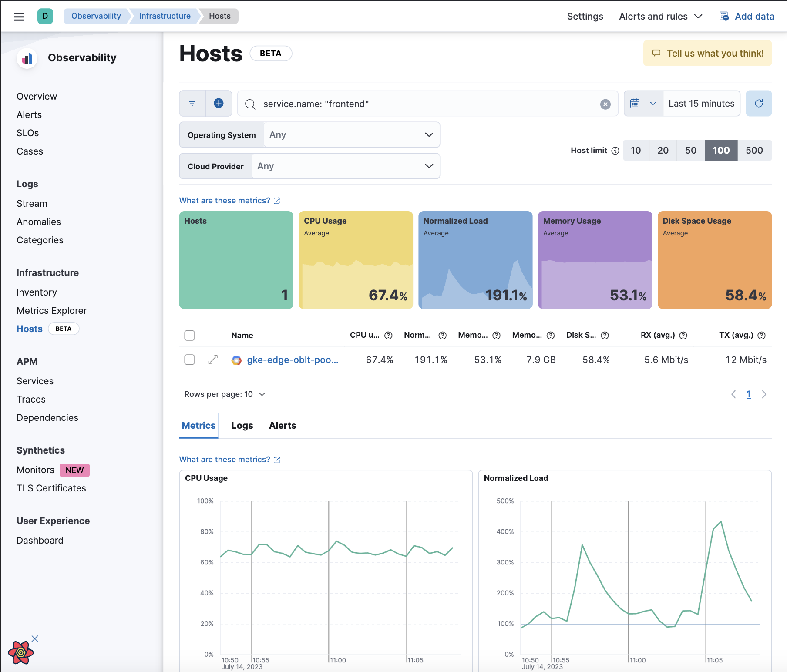Open TLS Certificates in the sidebar
This screenshot has width=787, height=672.
pos(51,488)
